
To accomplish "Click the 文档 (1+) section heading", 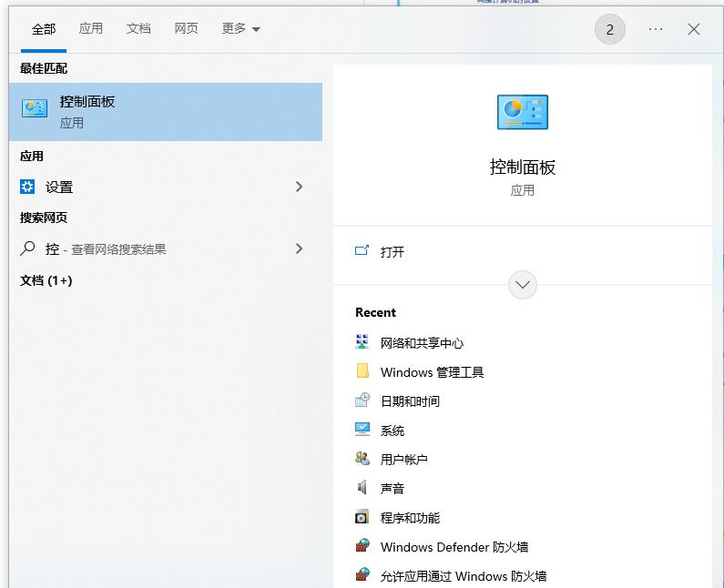I will 46,280.
